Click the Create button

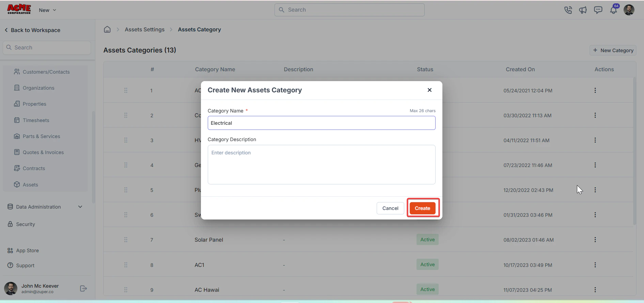click(x=423, y=208)
